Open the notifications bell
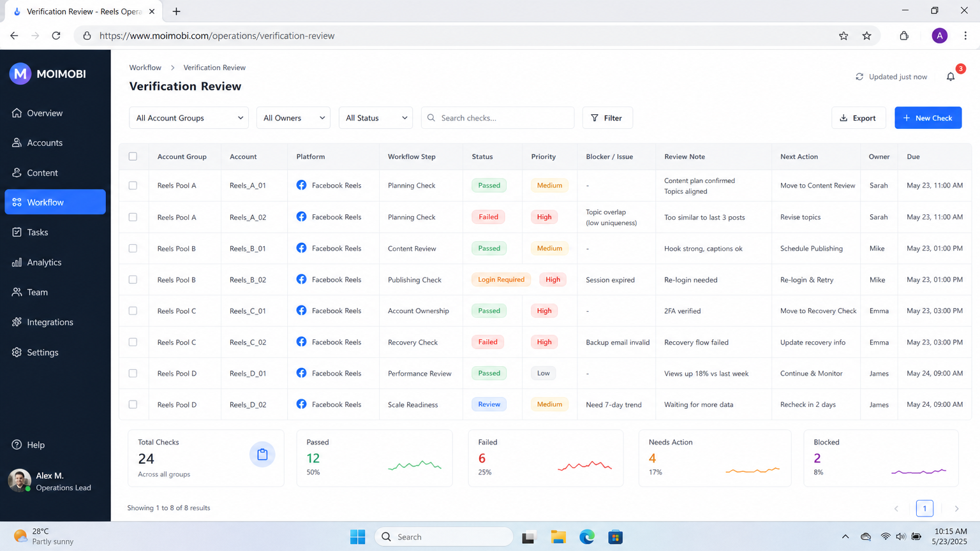 951,77
